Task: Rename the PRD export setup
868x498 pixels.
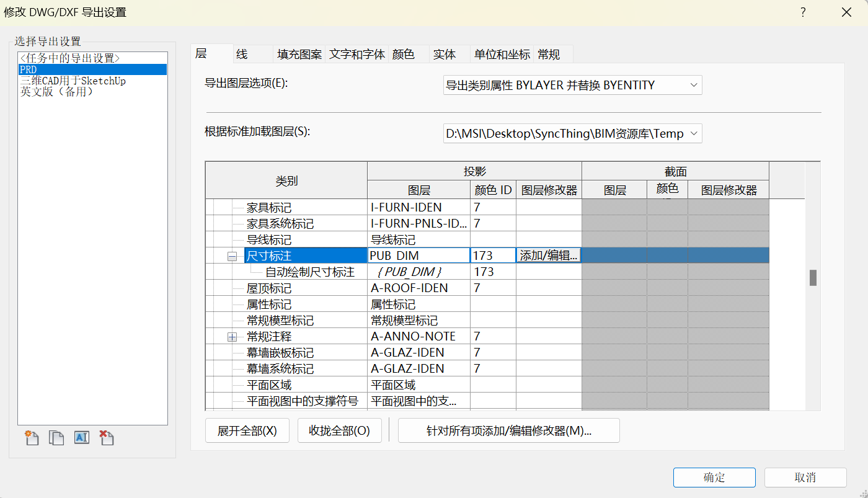Action: point(81,438)
